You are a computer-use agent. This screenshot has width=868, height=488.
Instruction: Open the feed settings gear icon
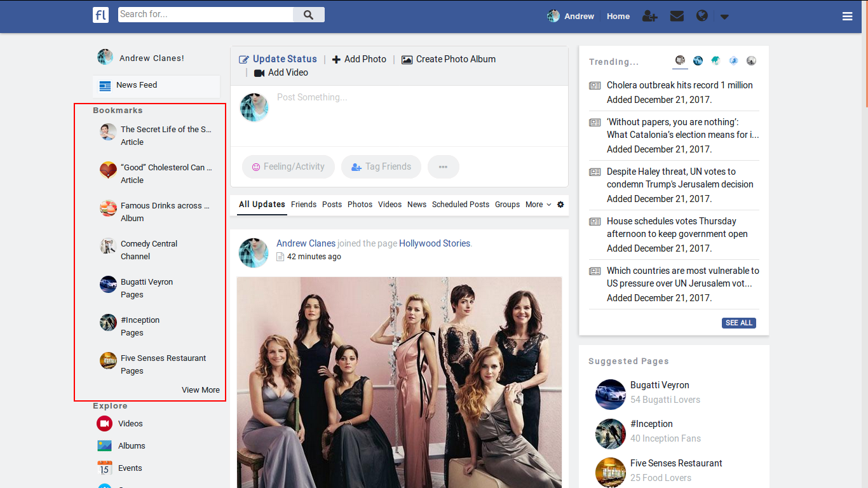(x=560, y=205)
